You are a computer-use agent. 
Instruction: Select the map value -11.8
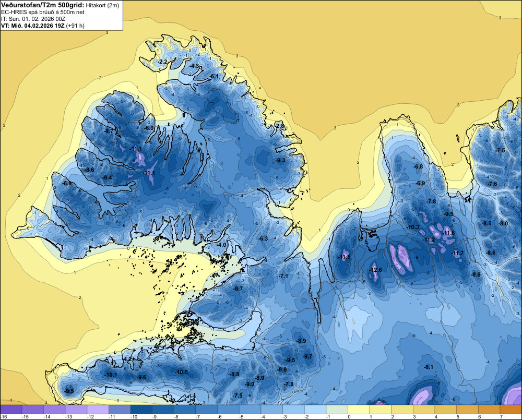[448, 233]
